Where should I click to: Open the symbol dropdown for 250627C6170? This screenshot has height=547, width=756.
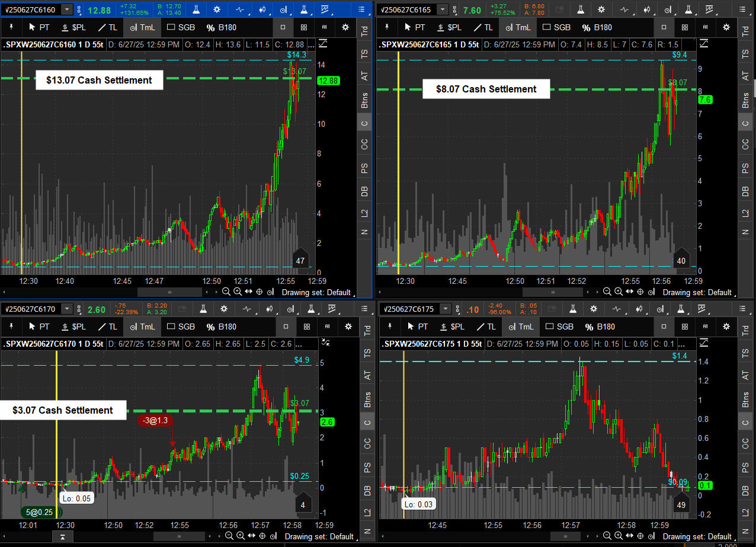pos(67,309)
